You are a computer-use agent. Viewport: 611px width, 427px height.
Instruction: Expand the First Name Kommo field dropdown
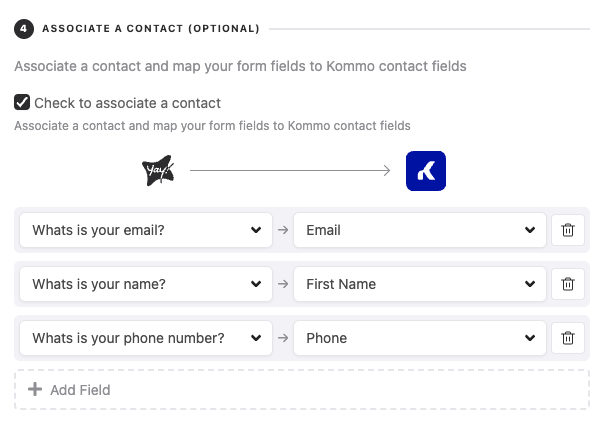(420, 284)
